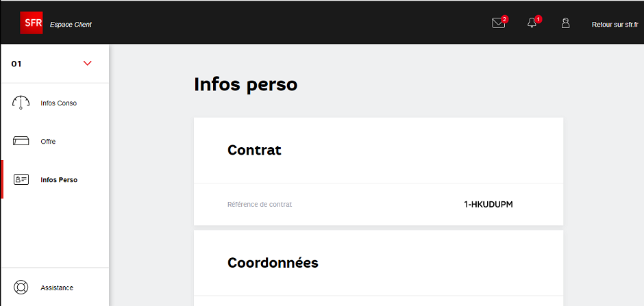The width and height of the screenshot is (644, 306).
Task: Open the 01 line dropdown
Action: (16, 64)
